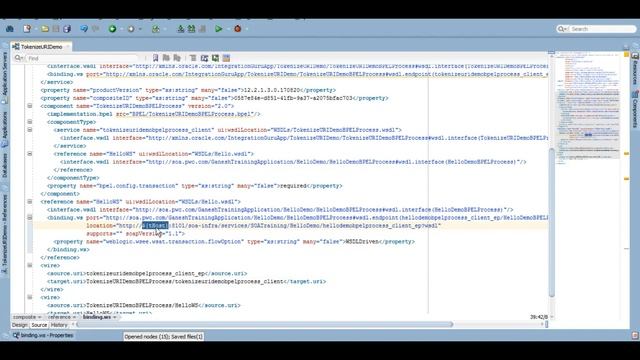Click the New file toolbar icon
The image size is (640, 360).
click(27, 29)
